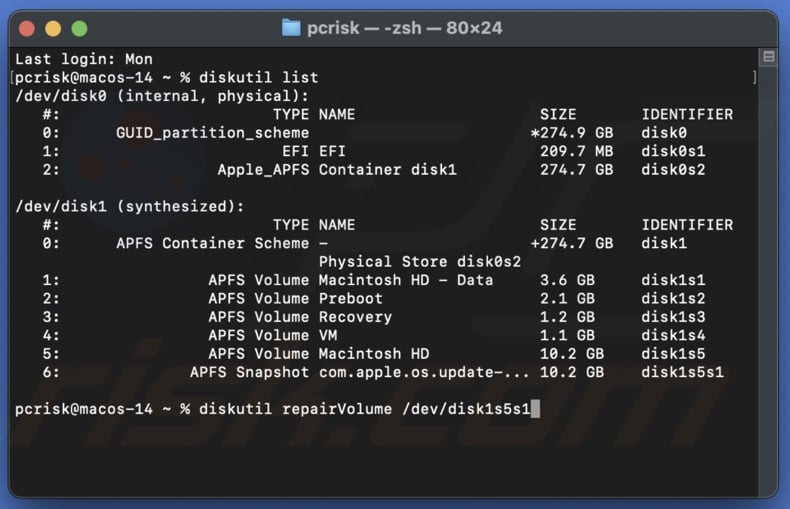Click the 'Recovery' volume name
This screenshot has height=509, width=790.
pos(355,317)
